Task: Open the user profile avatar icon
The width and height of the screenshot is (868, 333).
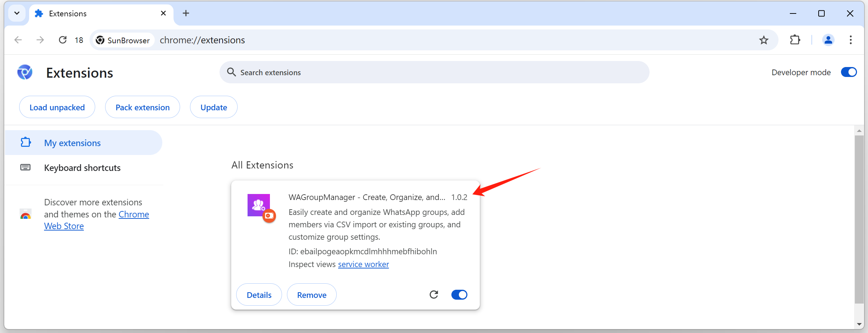Action: click(828, 40)
